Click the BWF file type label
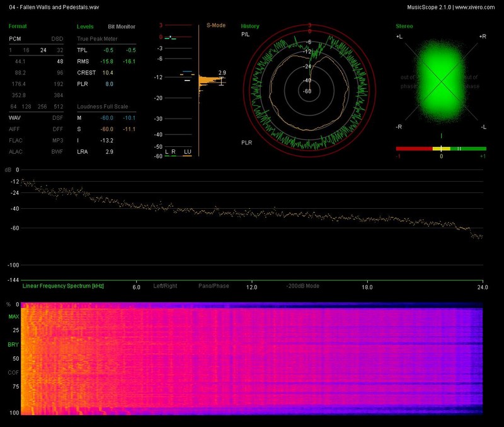The height and width of the screenshot is (427, 504). pyautogui.click(x=57, y=151)
